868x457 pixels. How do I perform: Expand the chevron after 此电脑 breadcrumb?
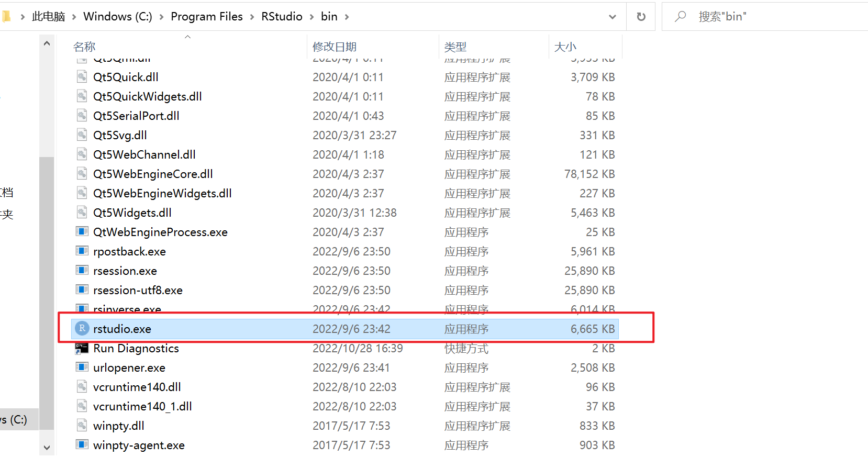click(x=74, y=17)
